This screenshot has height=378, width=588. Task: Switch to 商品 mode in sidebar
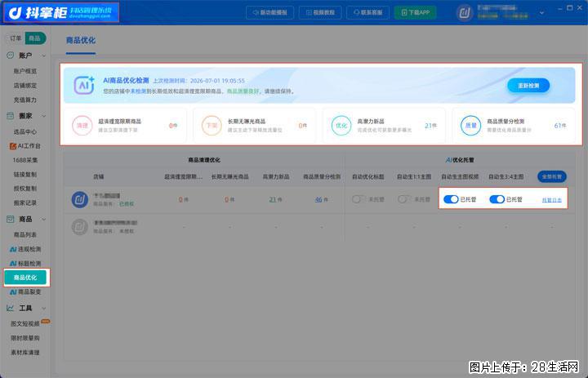pos(35,38)
